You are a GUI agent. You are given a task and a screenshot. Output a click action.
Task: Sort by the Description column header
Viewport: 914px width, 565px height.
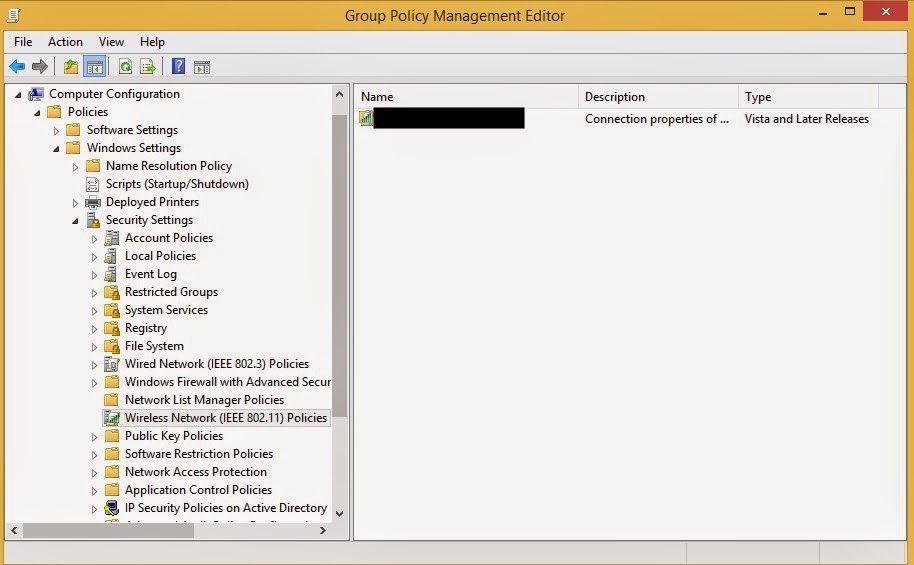point(658,97)
